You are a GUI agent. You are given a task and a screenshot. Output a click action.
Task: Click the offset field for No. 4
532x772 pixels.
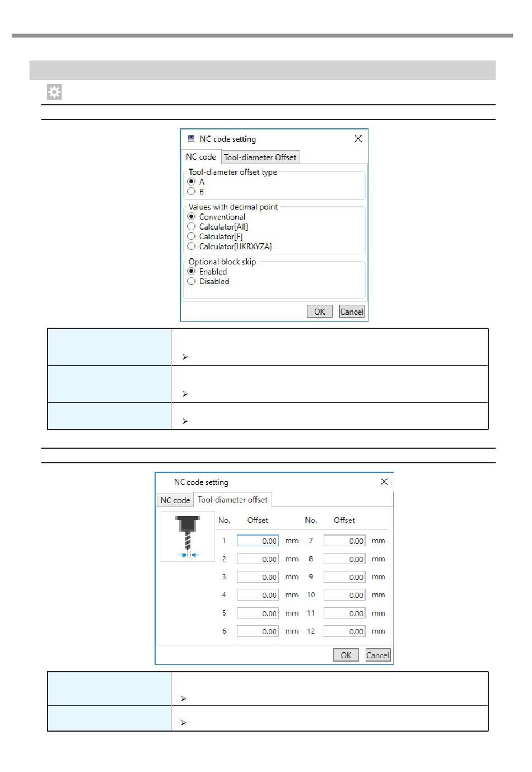(258, 595)
